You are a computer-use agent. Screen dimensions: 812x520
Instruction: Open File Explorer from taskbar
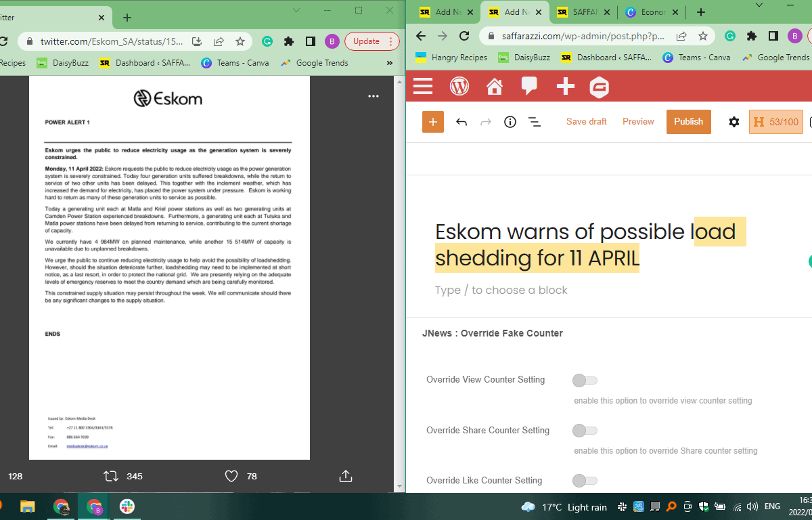tap(28, 506)
